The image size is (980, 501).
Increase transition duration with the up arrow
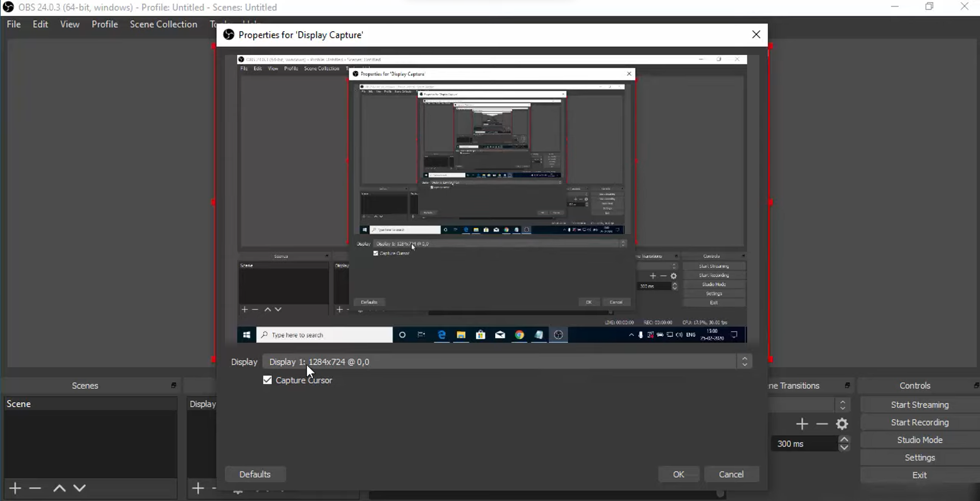tap(844, 440)
